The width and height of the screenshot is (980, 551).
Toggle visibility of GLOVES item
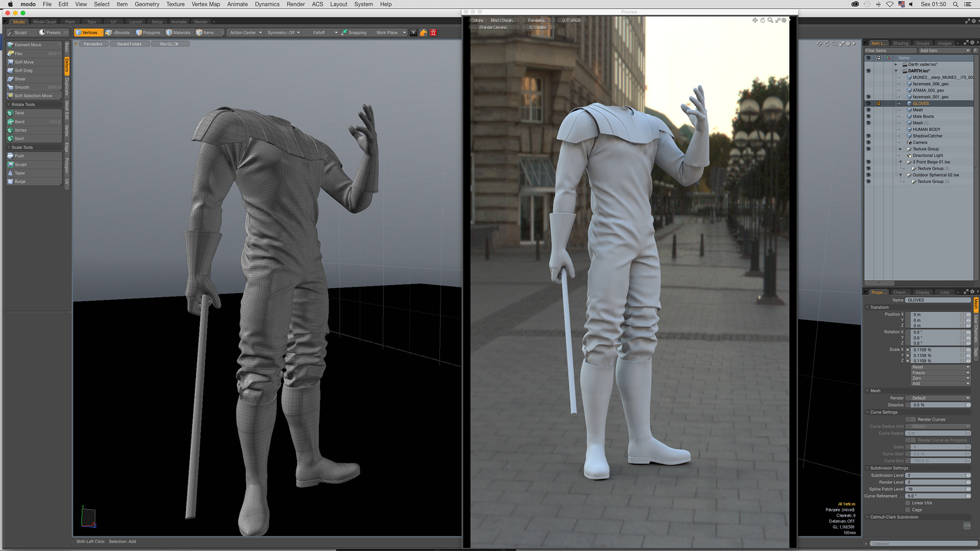click(x=868, y=104)
